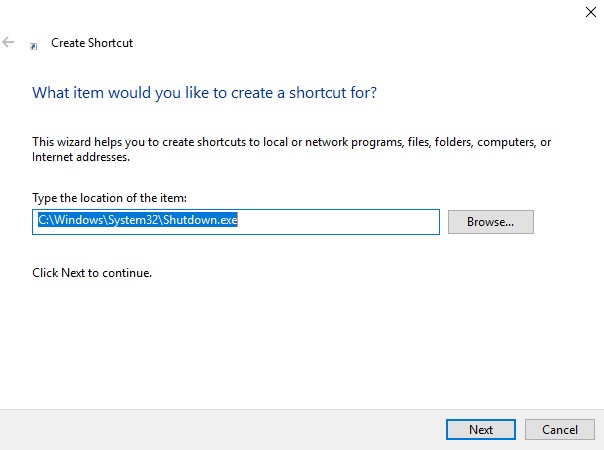Click the "Click Next to continue" text

(x=92, y=272)
